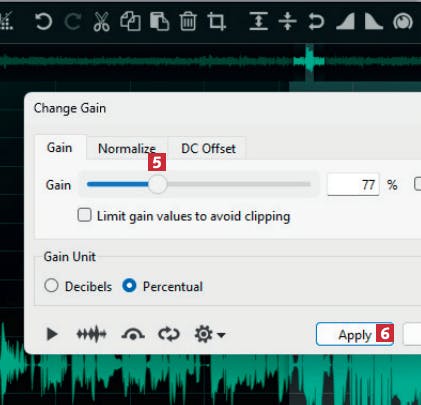Image resolution: width=421 pixels, height=405 pixels.
Task: Click the Undo arrow in toolbar
Action: (x=44, y=22)
